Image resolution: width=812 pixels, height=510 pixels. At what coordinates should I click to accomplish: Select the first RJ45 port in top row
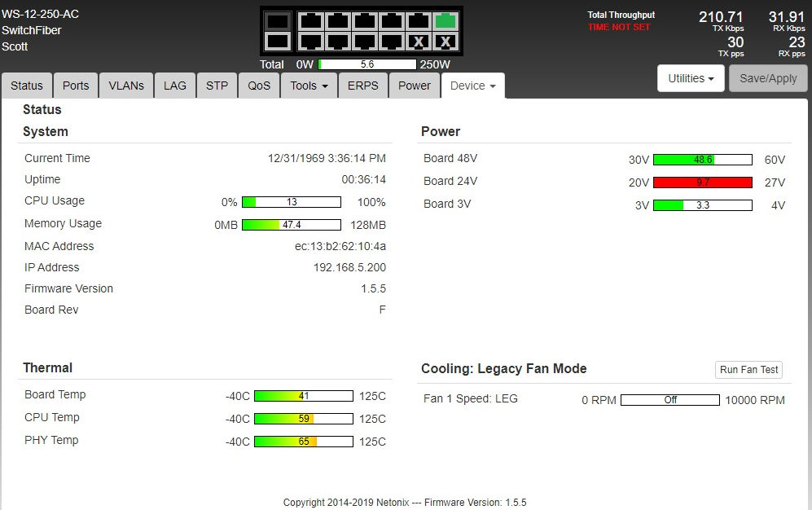(310, 21)
